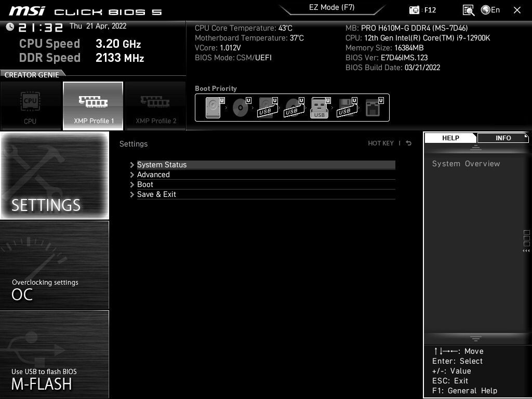532x399 pixels.
Task: Click the back arrow next to HOT KEY
Action: pos(409,143)
